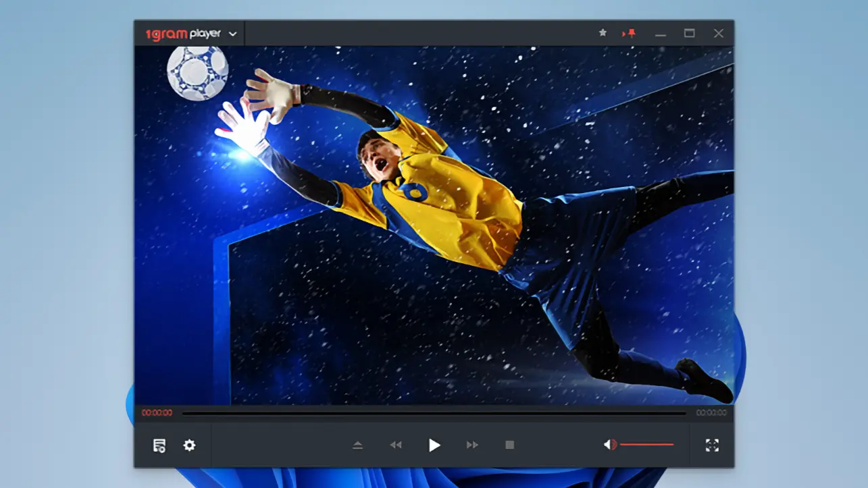Screen dimensions: 868x488
Task: Add to favorites with star icon
Action: (603, 33)
